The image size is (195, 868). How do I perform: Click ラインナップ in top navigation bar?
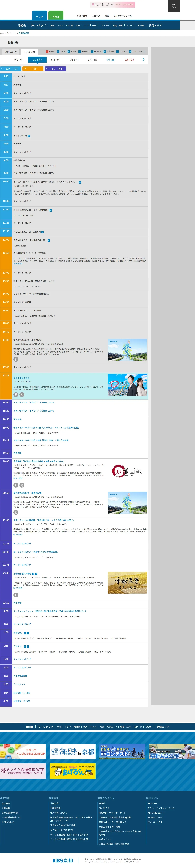[x=38, y=26]
